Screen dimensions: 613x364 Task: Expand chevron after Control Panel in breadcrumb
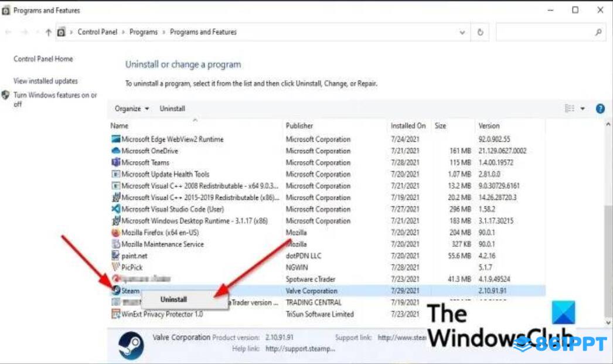click(123, 32)
